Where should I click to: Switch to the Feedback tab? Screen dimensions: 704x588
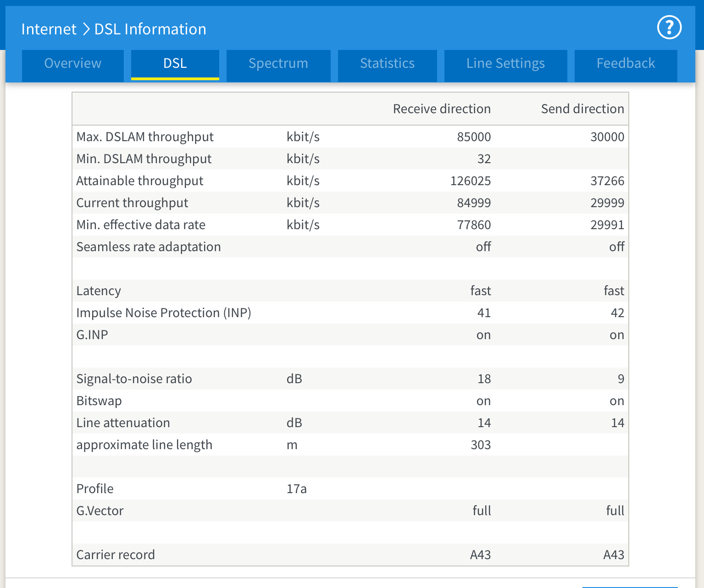click(626, 63)
